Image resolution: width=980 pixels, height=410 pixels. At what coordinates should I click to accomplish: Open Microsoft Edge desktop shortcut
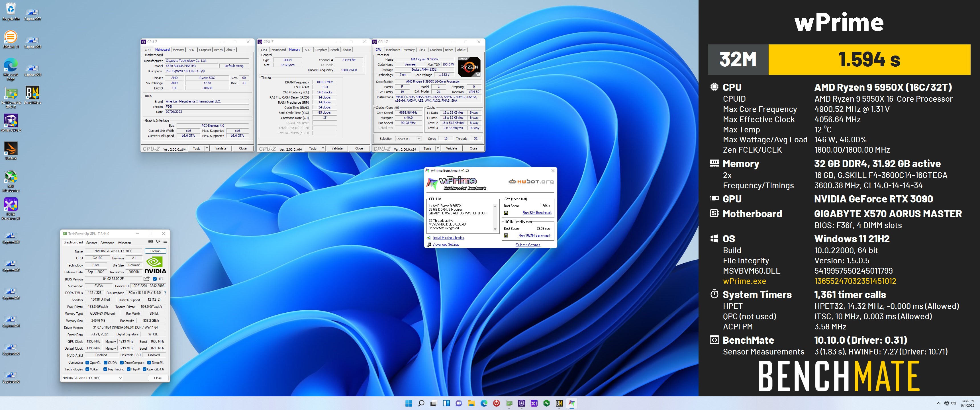(11, 69)
